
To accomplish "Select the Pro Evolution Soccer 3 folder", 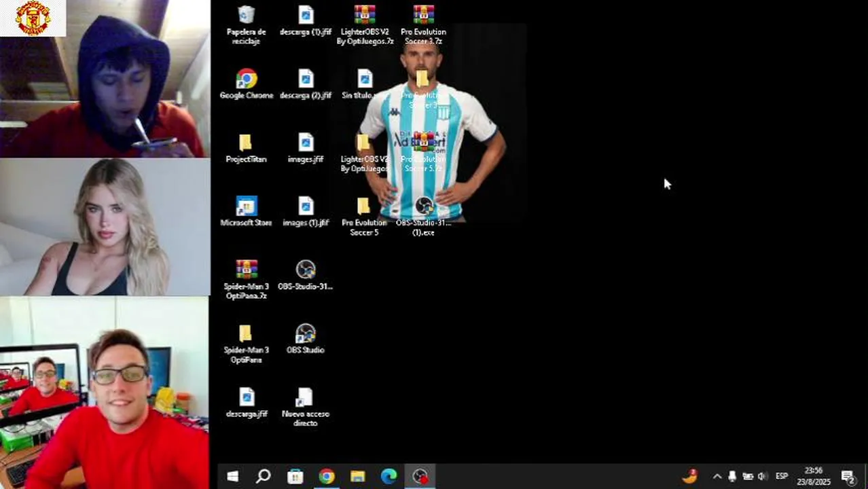I will (x=422, y=88).
